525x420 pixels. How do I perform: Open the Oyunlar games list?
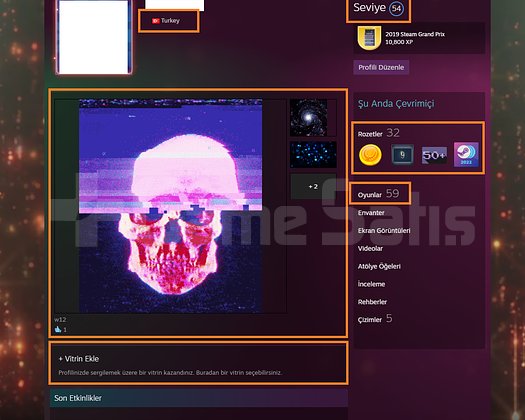tap(370, 195)
